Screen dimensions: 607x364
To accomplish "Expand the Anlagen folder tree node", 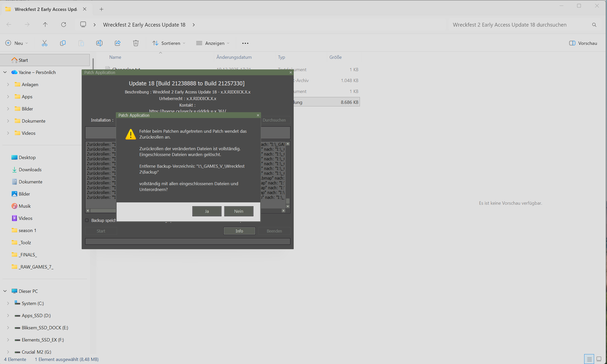I will point(8,84).
